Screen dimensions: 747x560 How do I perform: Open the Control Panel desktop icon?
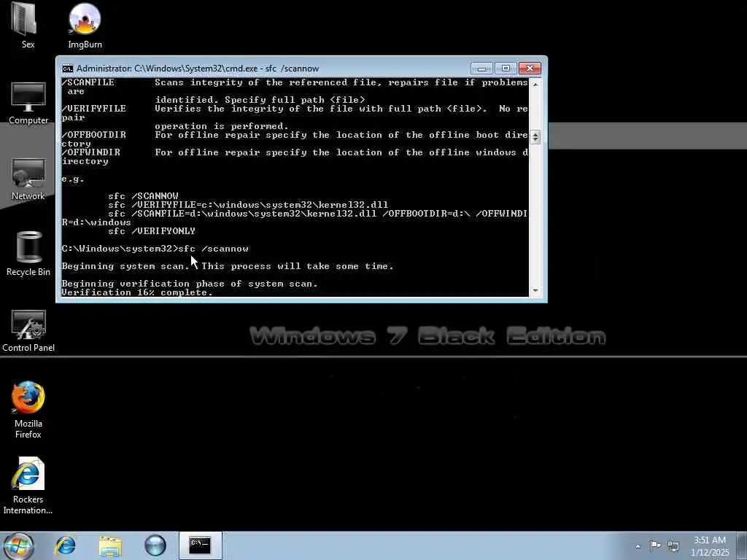click(x=28, y=331)
